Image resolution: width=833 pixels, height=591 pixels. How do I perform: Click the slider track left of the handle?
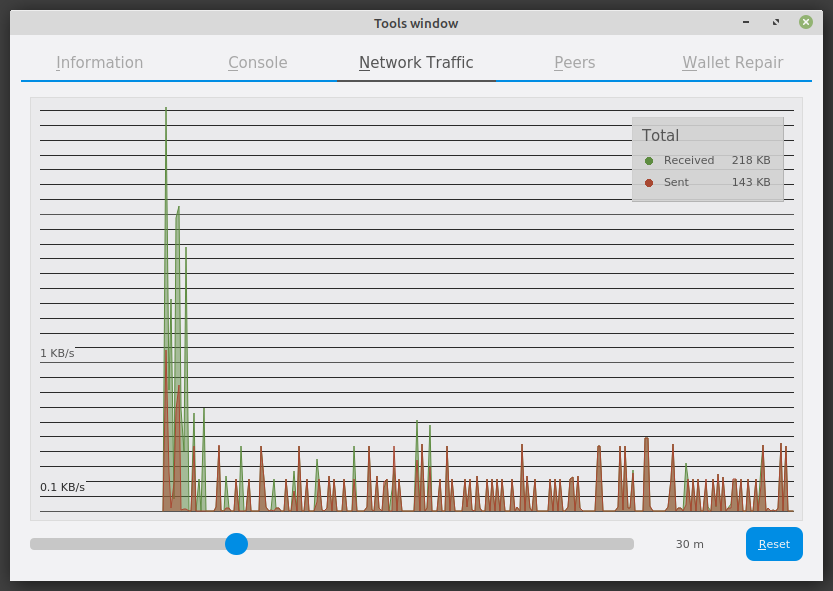pyautogui.click(x=120, y=544)
